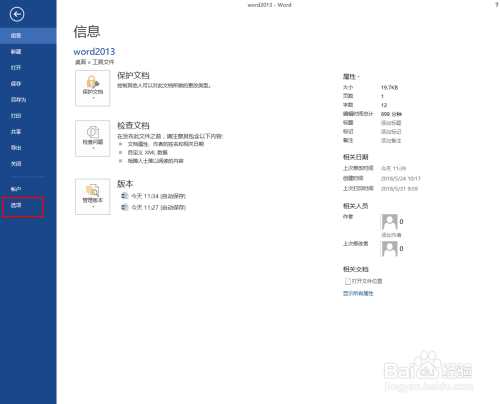Click the help question mark icon
The height and width of the screenshot is (404, 500).
point(496,5)
